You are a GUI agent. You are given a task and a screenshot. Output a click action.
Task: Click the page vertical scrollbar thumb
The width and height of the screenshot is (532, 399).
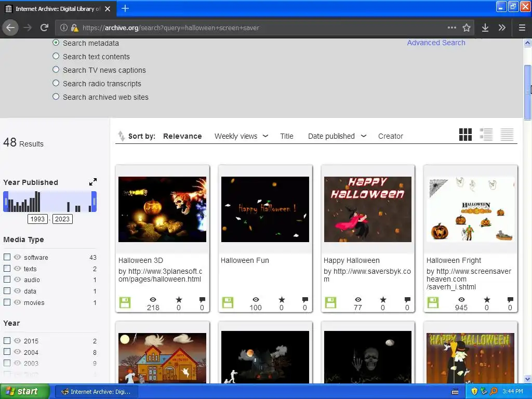[527, 92]
